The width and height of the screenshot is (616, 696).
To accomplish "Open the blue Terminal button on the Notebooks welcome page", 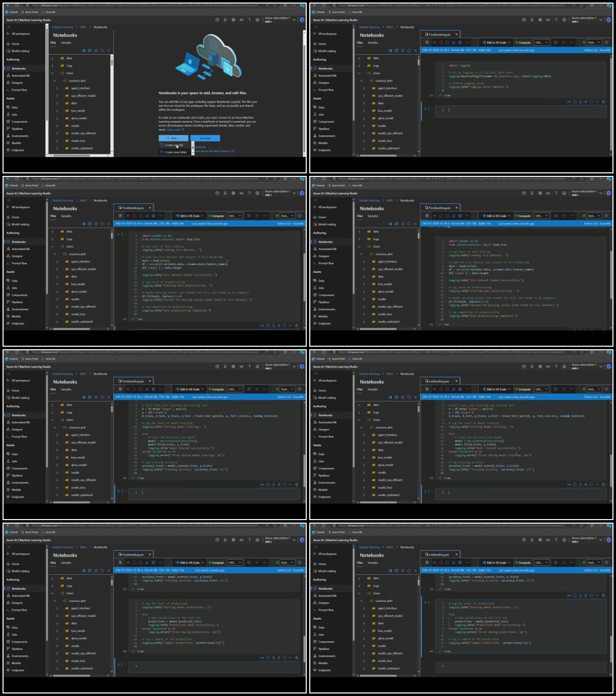I will point(205,138).
